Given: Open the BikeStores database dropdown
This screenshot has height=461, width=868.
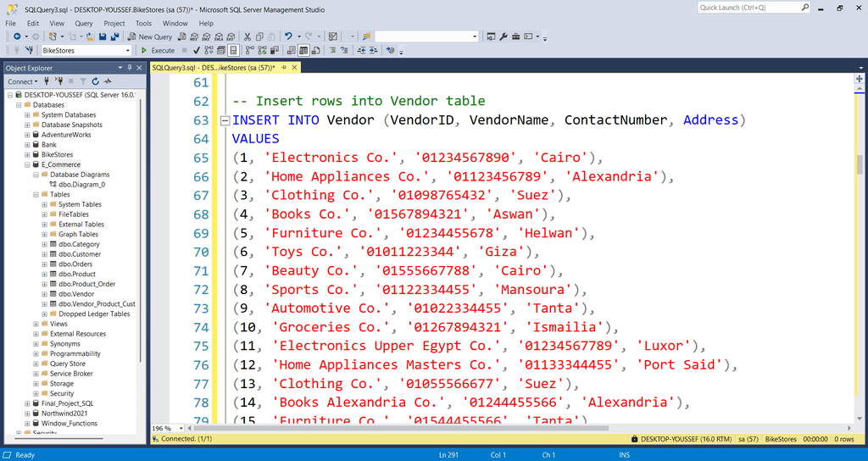Looking at the screenshot, I should tap(128, 51).
